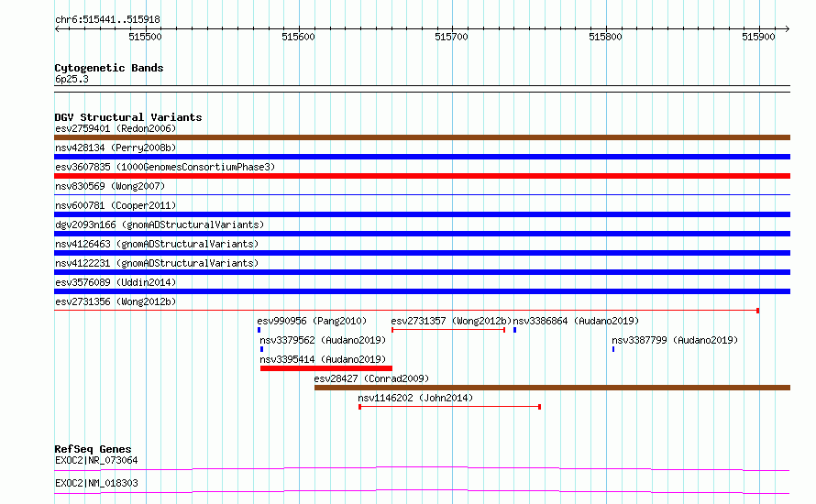Click the esv28427 (Conrad2009) label
816x504 pixels.
[371, 378]
